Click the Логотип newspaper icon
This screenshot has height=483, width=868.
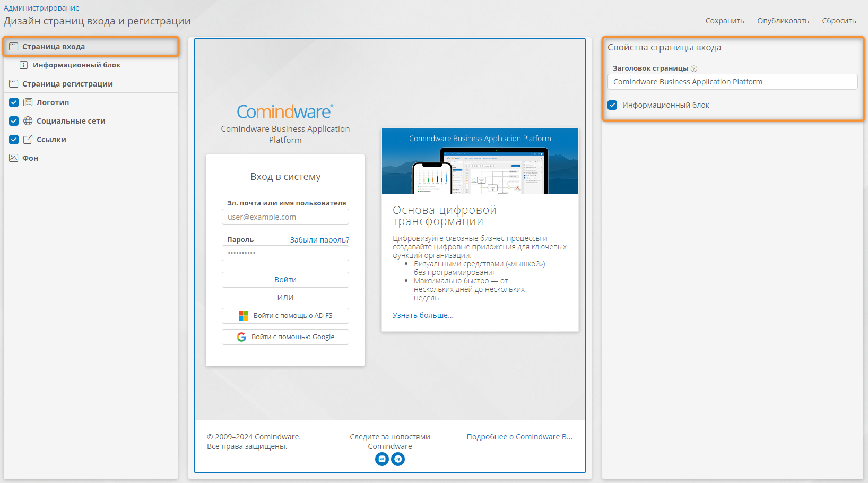tap(28, 102)
